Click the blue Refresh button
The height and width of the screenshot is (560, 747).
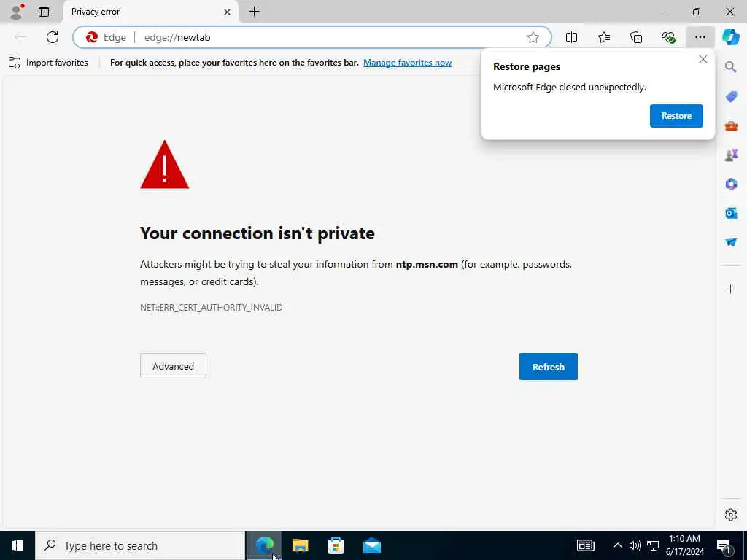point(549,366)
